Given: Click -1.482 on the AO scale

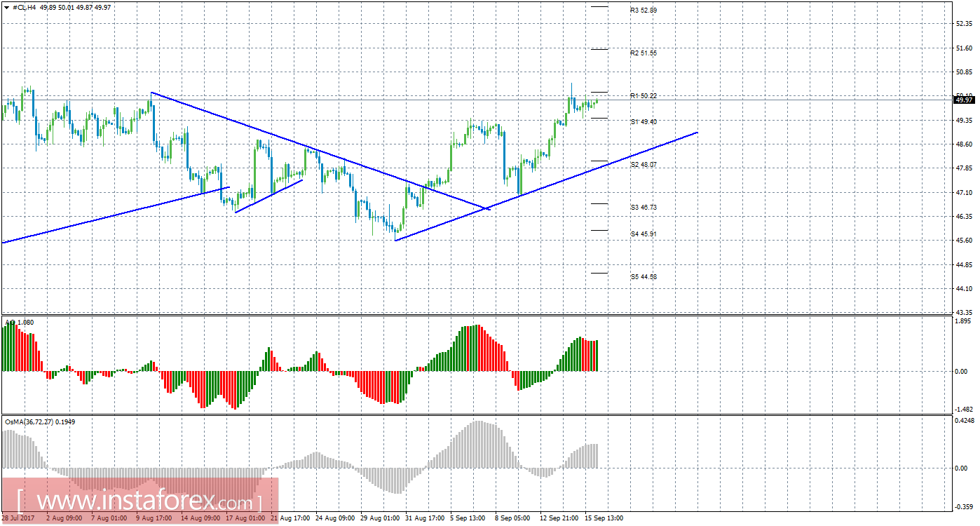Looking at the screenshot, I should [964, 410].
